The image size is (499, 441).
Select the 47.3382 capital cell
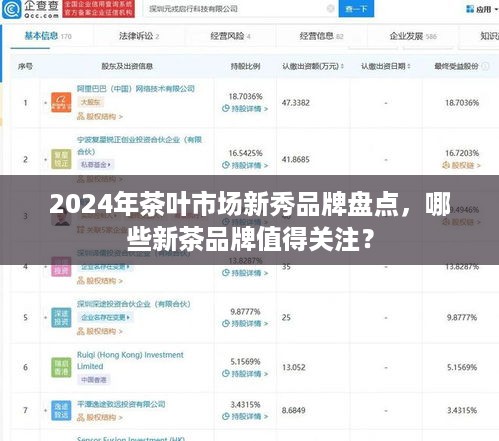(x=296, y=103)
